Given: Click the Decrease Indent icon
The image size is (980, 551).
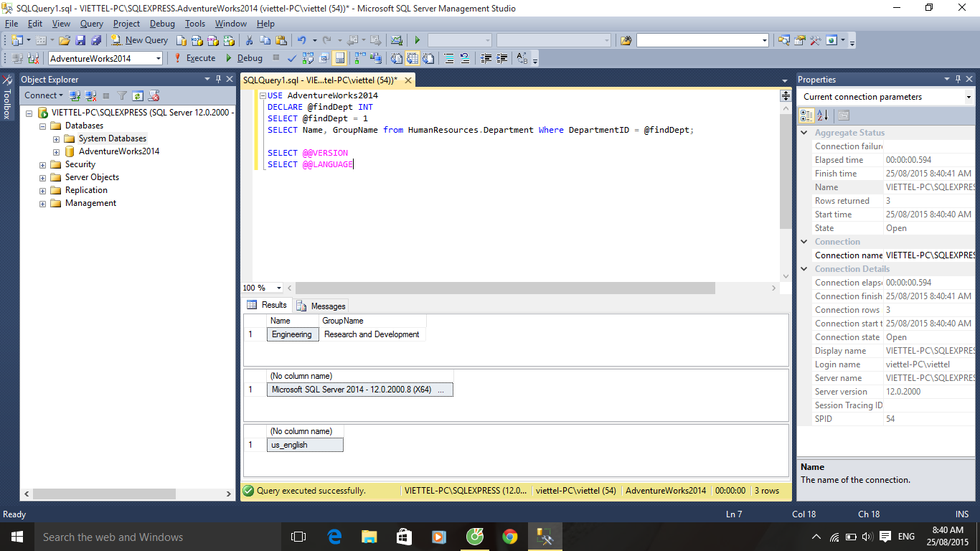Looking at the screenshot, I should click(486, 58).
